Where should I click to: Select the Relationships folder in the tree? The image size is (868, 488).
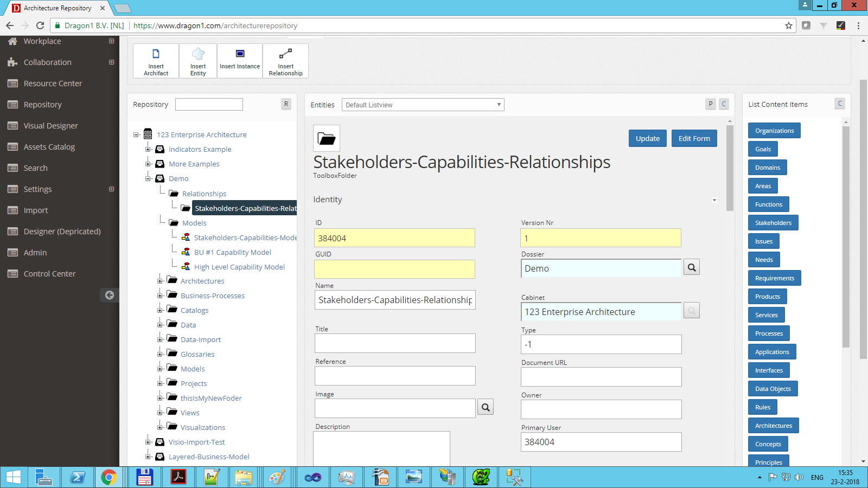pos(204,194)
